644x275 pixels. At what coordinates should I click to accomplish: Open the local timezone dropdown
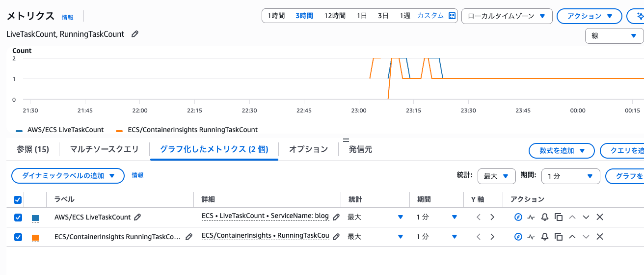coord(507,16)
